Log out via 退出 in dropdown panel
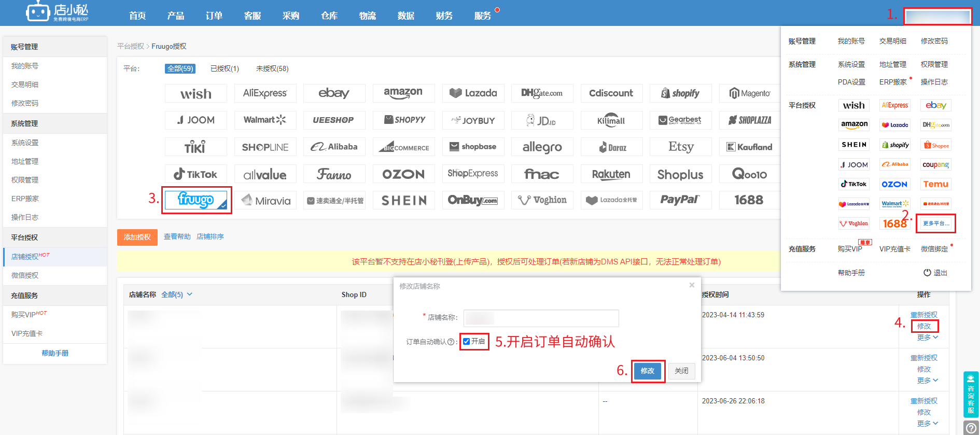980x435 pixels. coord(935,273)
